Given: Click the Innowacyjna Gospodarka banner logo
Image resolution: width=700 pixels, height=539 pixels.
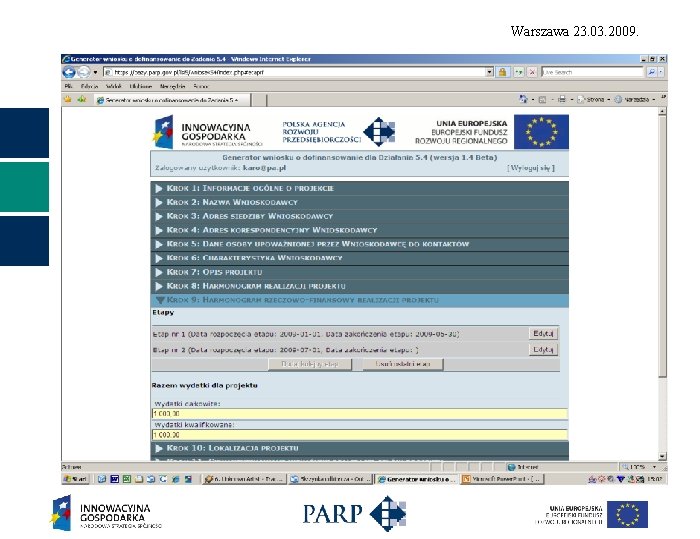Looking at the screenshot, I should pyautogui.click(x=207, y=132).
